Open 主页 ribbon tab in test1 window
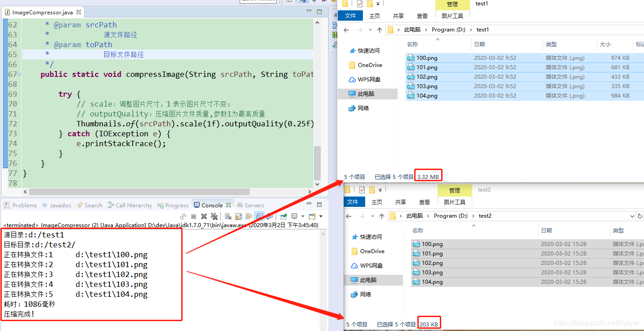Screen dimensions: 644x331 tap(375, 16)
